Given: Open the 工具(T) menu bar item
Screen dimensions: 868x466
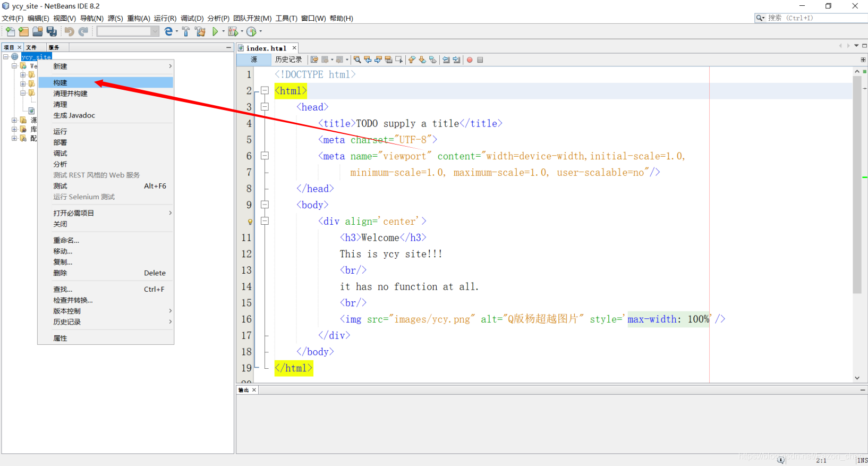Looking at the screenshot, I should pyautogui.click(x=286, y=18).
